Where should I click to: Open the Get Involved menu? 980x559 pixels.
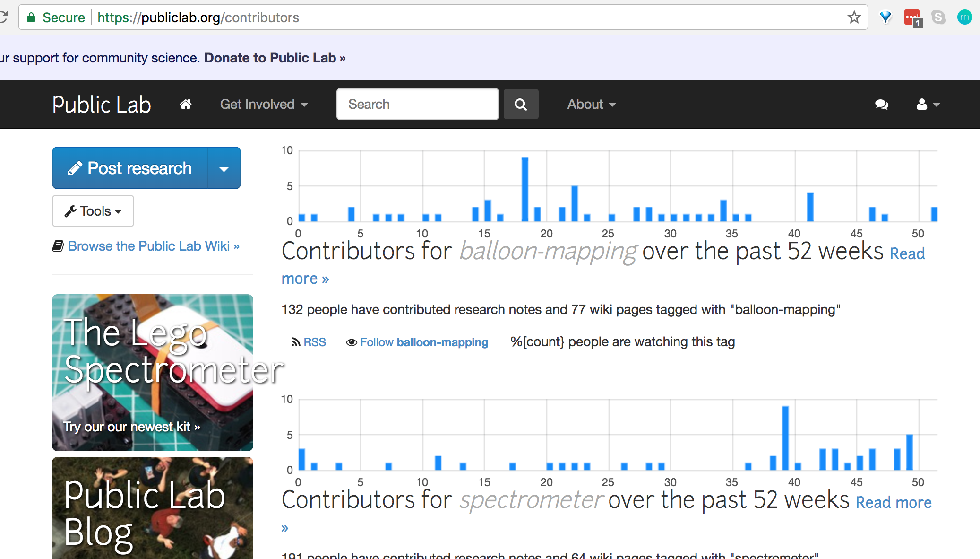(264, 104)
